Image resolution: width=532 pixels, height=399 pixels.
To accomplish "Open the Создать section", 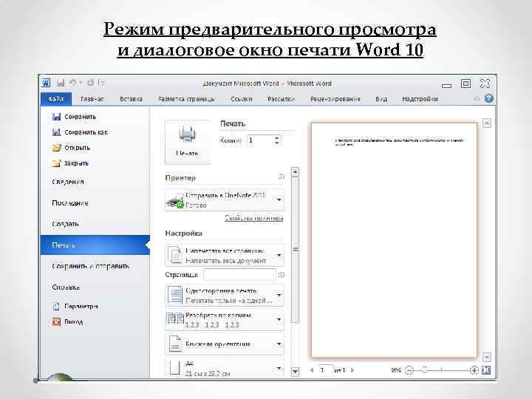I will [x=65, y=224].
